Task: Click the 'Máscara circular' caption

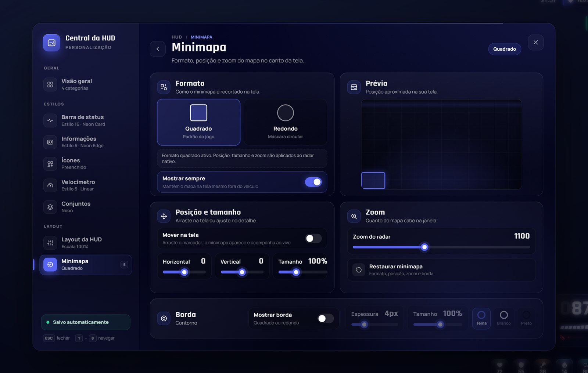Action: tap(286, 137)
